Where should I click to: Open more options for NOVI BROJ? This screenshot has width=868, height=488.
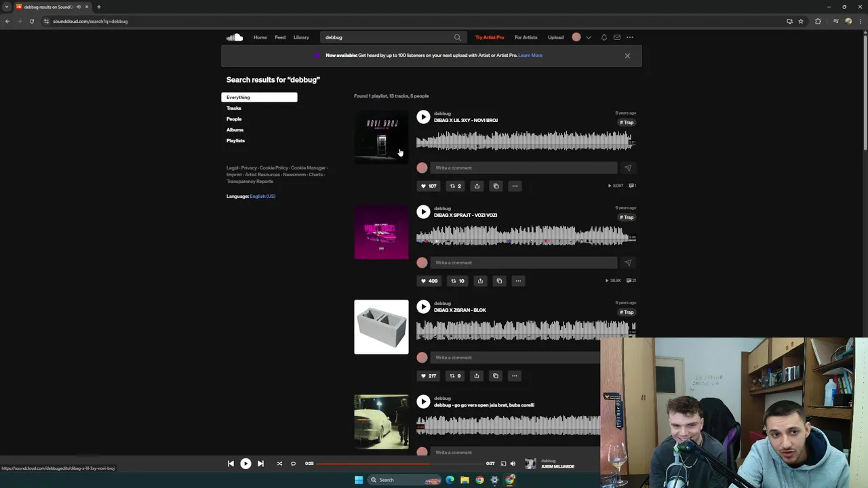pyautogui.click(x=515, y=186)
